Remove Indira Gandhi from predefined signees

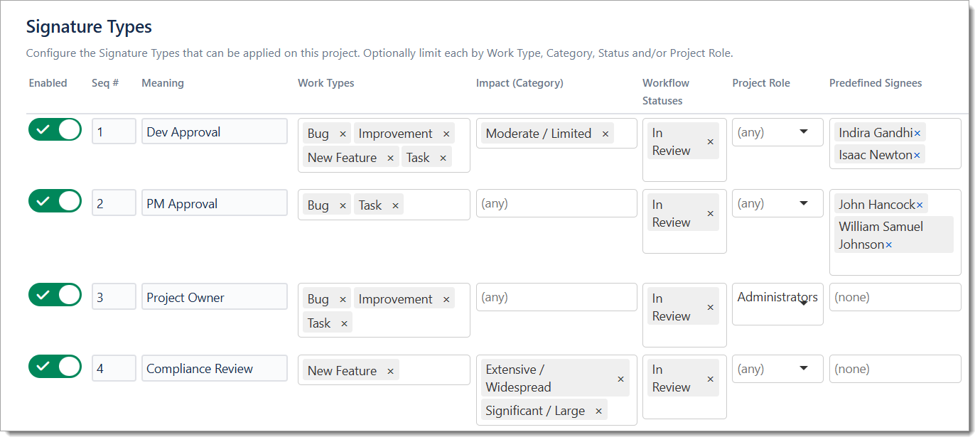tap(917, 134)
